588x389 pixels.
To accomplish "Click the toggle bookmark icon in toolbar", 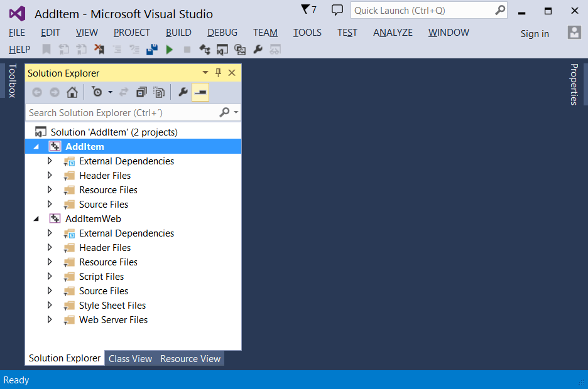I will point(46,50).
